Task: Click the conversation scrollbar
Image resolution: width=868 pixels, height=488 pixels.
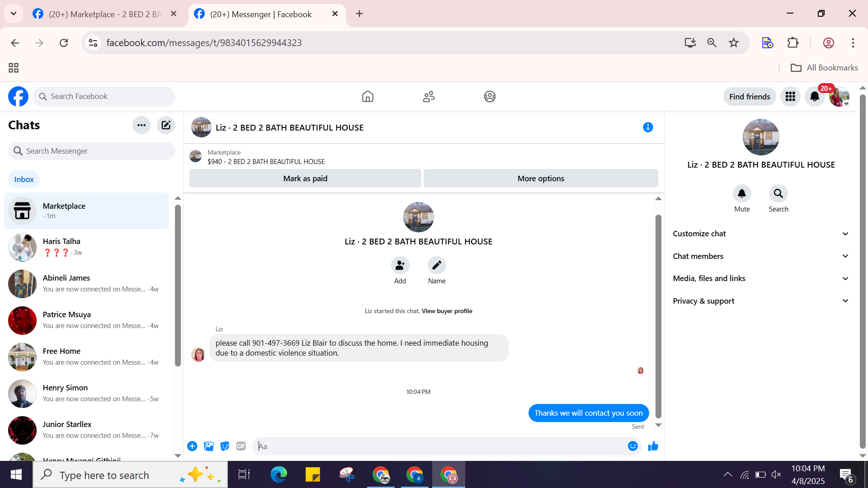Action: tap(658, 316)
